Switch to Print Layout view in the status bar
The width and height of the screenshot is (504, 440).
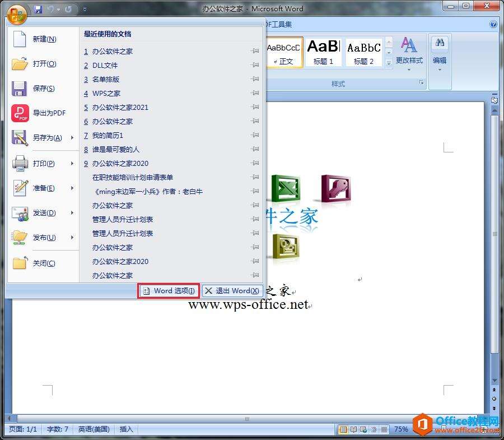coord(344,429)
